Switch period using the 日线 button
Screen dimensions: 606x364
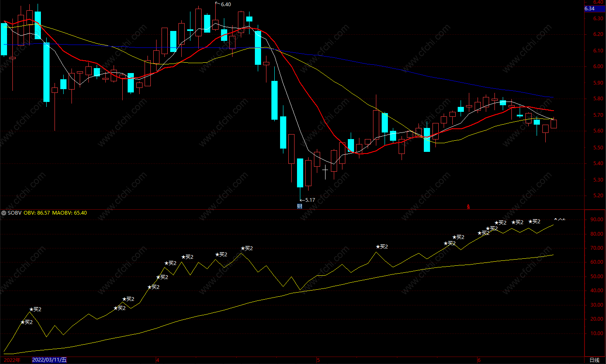tap(594, 360)
